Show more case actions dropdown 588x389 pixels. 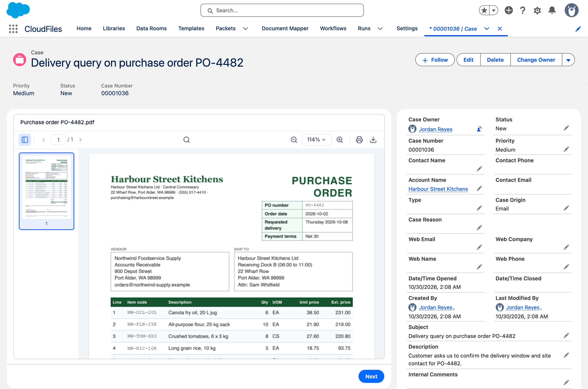568,60
